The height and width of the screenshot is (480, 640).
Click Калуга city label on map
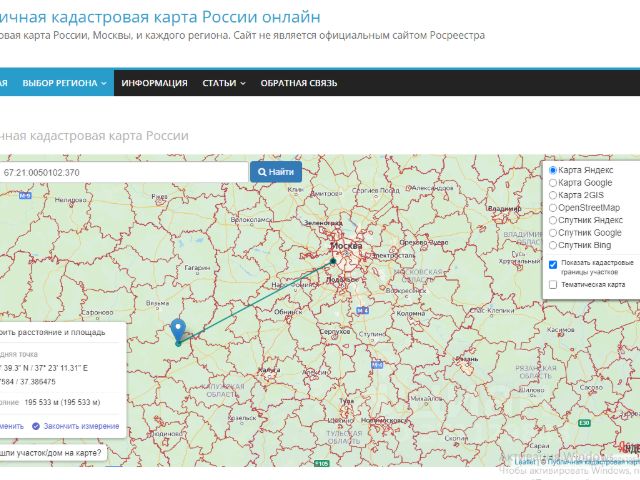[269, 370]
